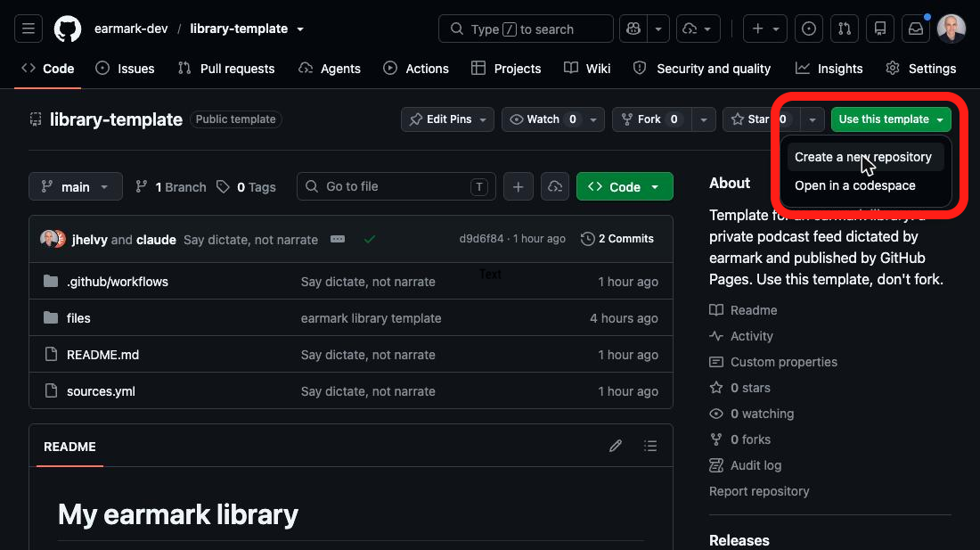
Task: View the 0 Tags link
Action: click(x=246, y=187)
